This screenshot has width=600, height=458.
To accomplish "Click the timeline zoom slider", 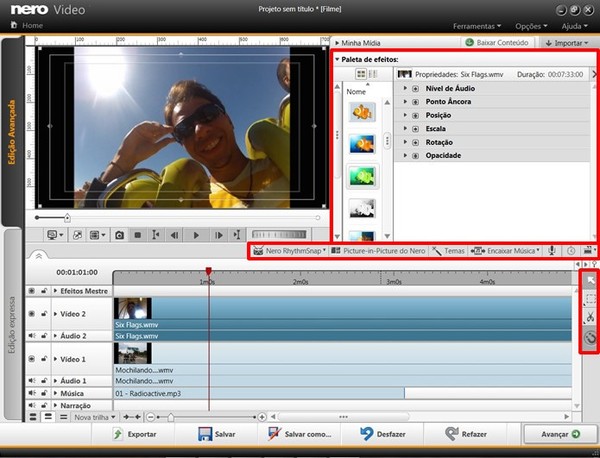I will click(171, 416).
